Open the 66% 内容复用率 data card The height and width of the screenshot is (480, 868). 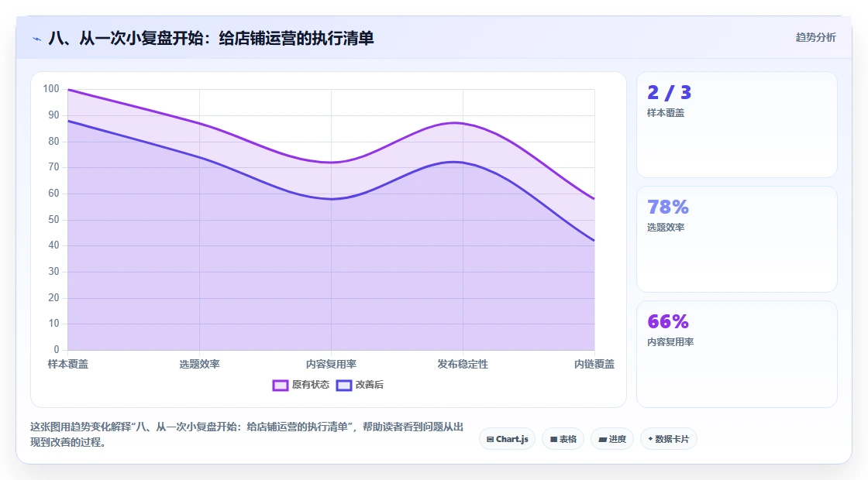coord(737,354)
